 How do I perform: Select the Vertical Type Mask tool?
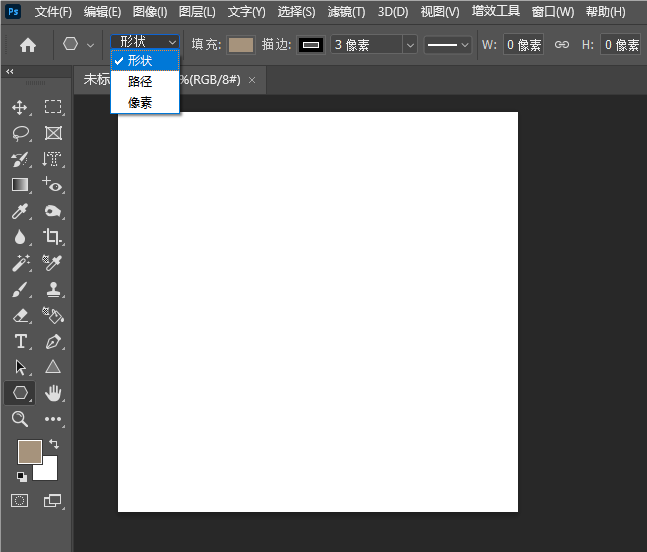pyautogui.click(x=52, y=159)
